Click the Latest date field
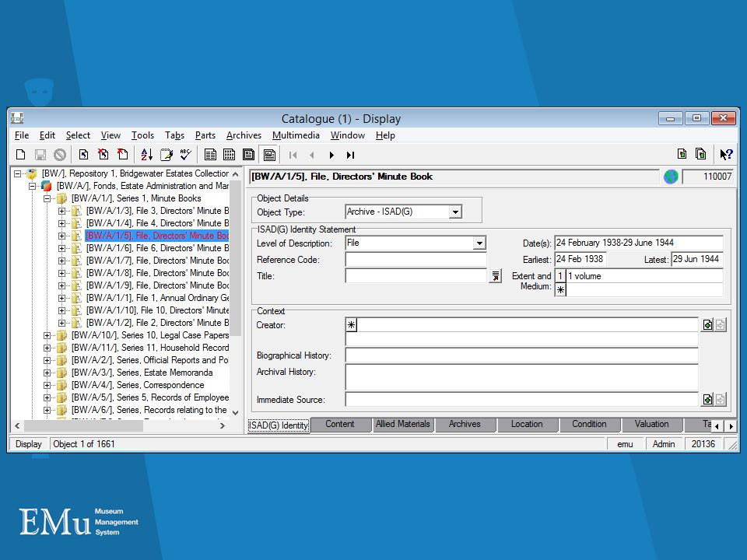747x560 pixels. coord(697,259)
